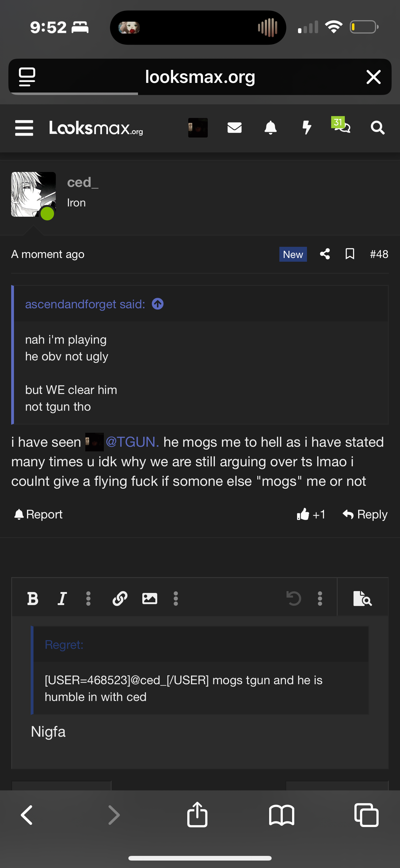Image resolution: width=400 pixels, height=868 pixels.
Task: Jump to ascendandforget's quoted post
Action: [x=158, y=304]
